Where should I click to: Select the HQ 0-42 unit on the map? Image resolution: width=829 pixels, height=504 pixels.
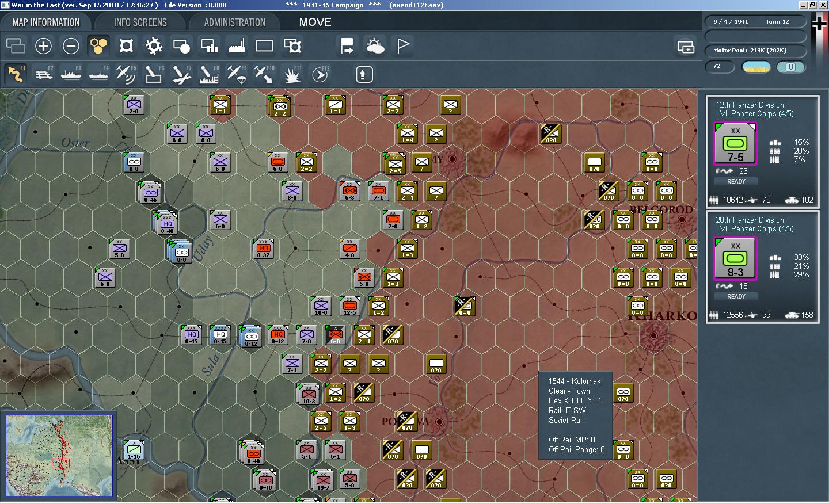click(x=277, y=335)
